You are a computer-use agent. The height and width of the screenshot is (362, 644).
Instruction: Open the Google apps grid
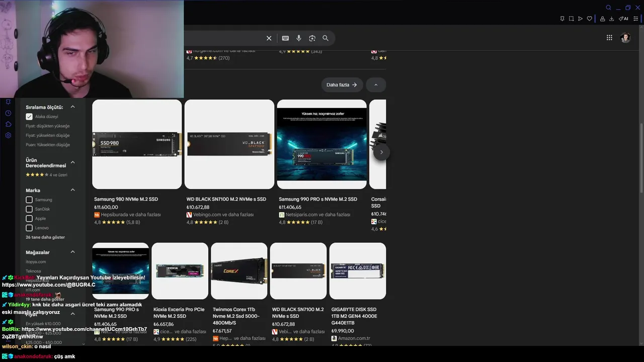tap(609, 38)
